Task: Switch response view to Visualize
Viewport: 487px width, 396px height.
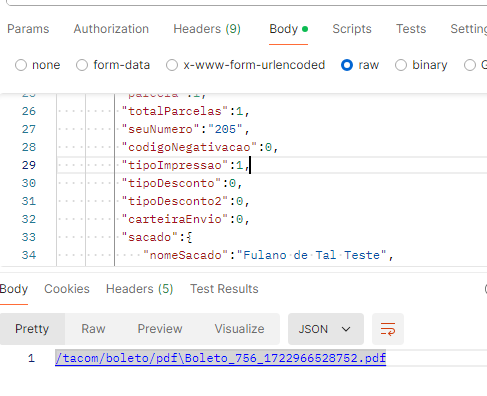Action: [x=239, y=329]
